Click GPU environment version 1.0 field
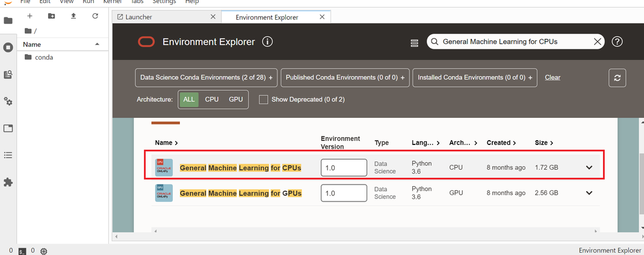Screen dimensions: 644x255 [344, 193]
